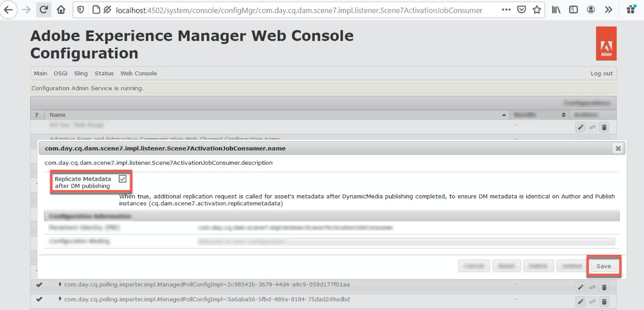Image resolution: width=644 pixels, height=310 pixels.
Task: Click the connection not secure icon
Action: pyautogui.click(x=107, y=10)
